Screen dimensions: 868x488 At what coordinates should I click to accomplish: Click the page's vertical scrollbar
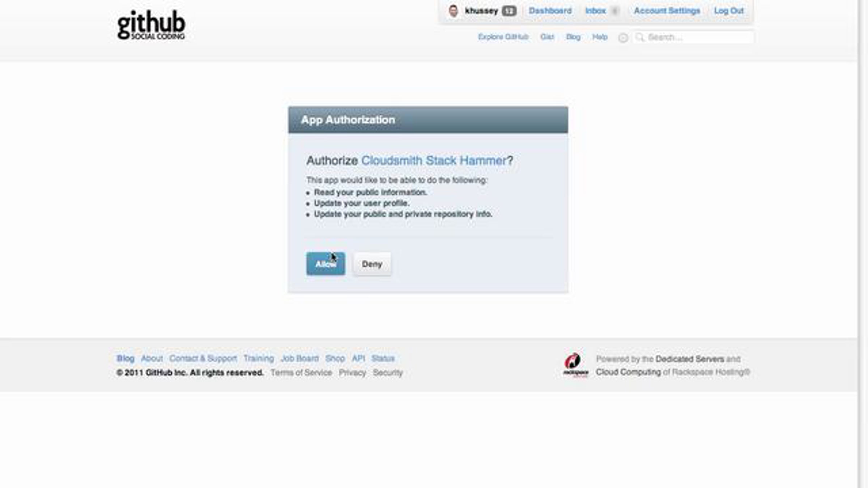point(863,244)
